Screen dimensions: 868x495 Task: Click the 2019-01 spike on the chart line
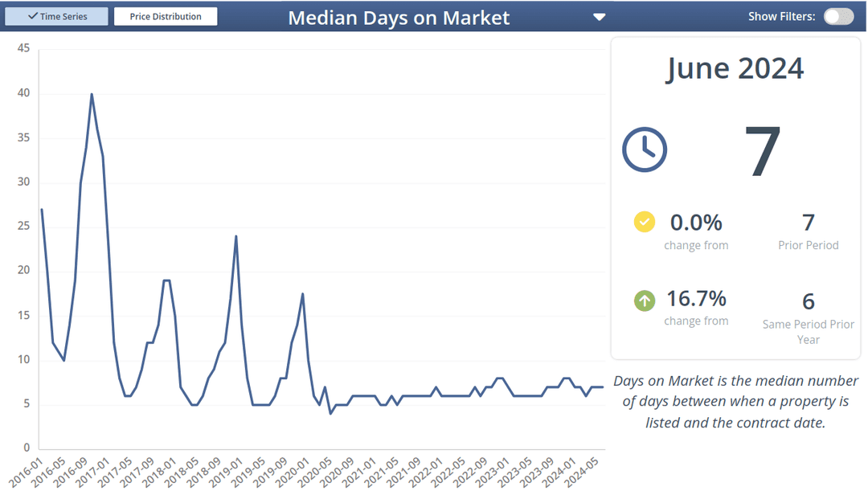[236, 235]
